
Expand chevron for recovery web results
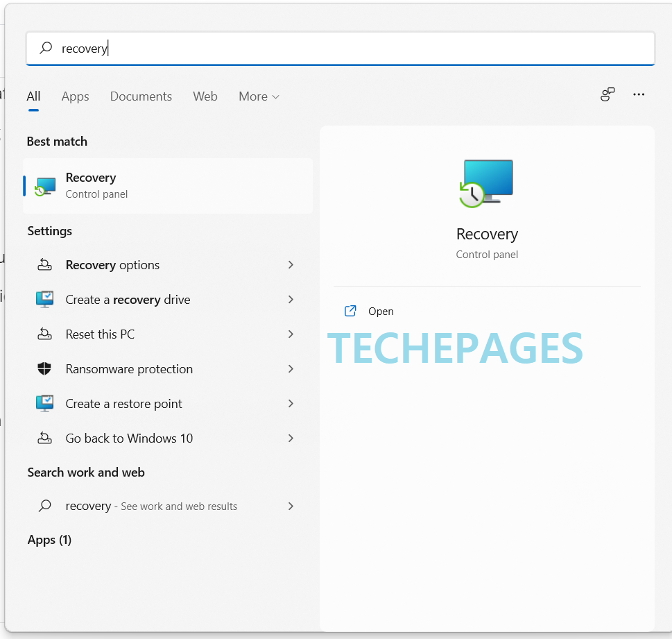pos(291,506)
